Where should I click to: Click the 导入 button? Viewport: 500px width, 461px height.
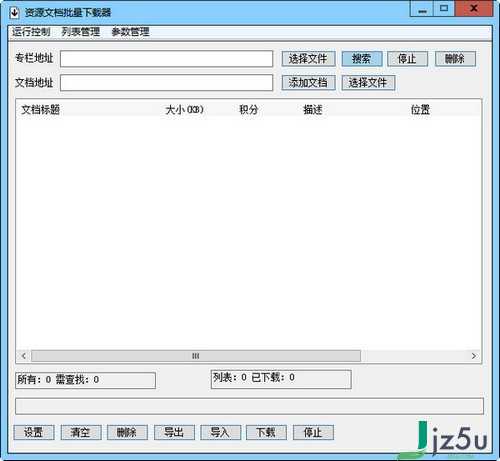(x=220, y=432)
